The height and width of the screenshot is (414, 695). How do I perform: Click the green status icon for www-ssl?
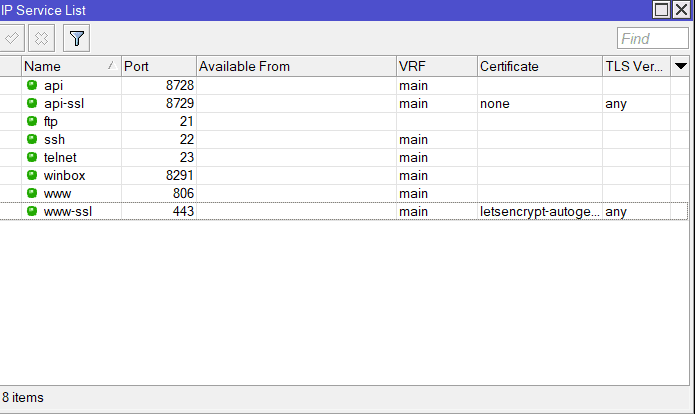click(x=32, y=211)
